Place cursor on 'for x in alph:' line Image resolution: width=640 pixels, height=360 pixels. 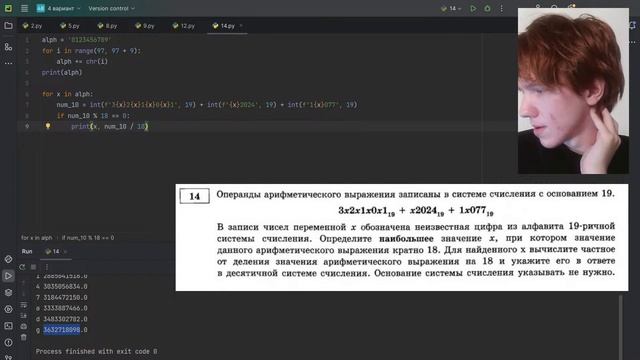point(67,94)
